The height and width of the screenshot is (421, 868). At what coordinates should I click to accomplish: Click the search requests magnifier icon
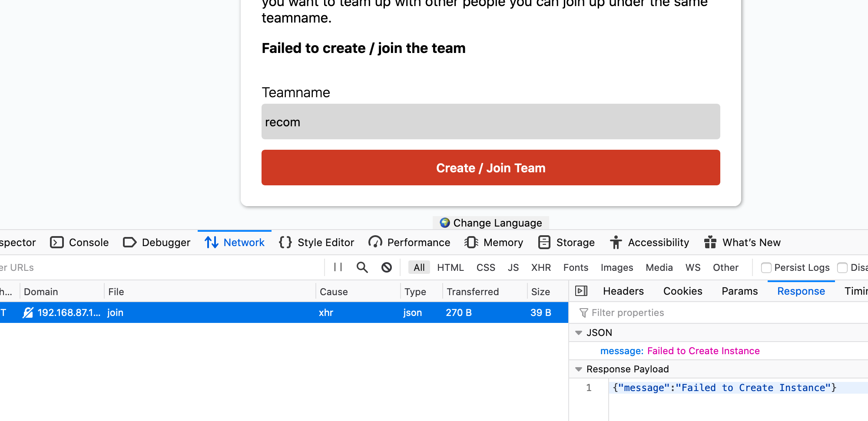coord(362,267)
